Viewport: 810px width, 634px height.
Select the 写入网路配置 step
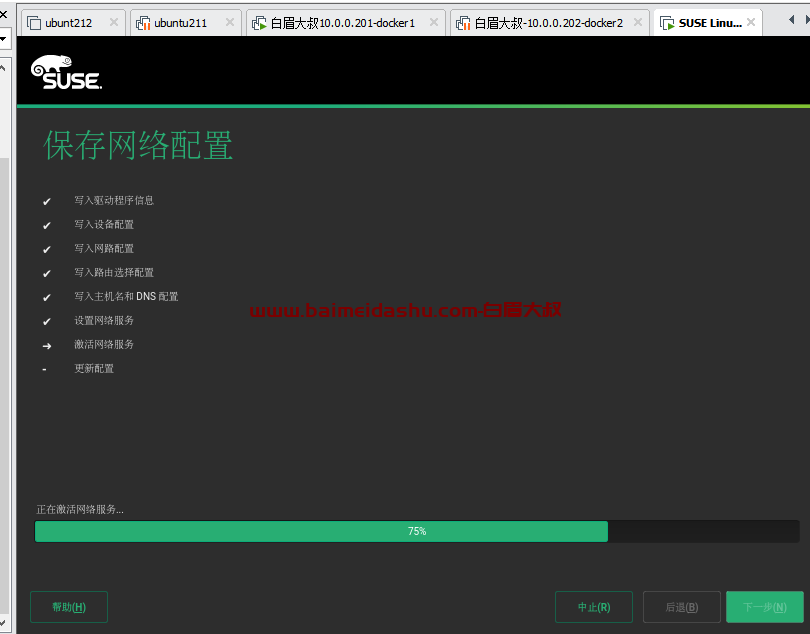pos(104,249)
